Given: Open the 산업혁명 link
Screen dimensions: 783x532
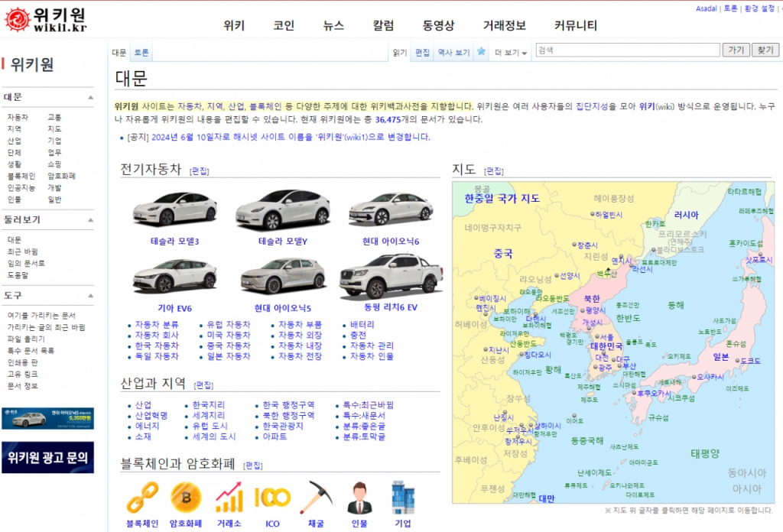Looking at the screenshot, I should 151,415.
